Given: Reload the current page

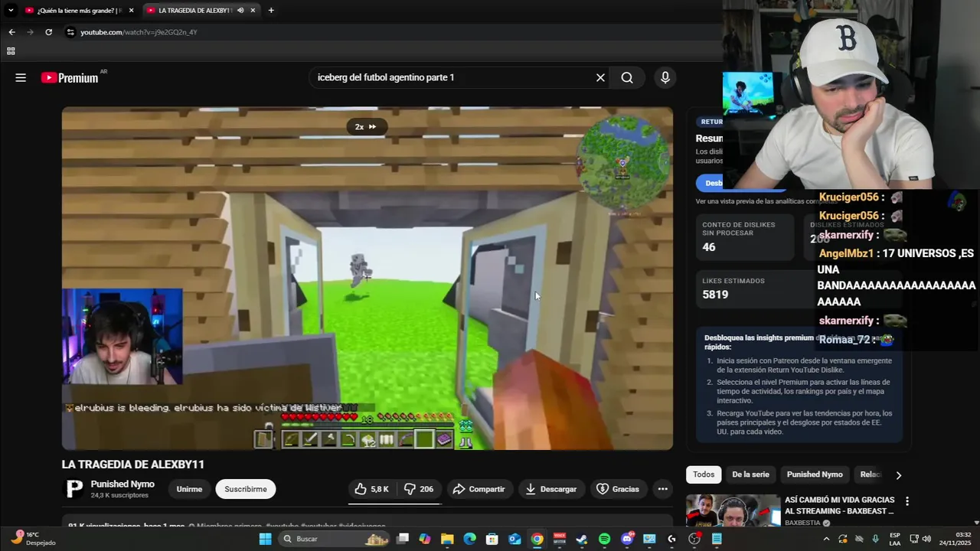Looking at the screenshot, I should pos(48,32).
